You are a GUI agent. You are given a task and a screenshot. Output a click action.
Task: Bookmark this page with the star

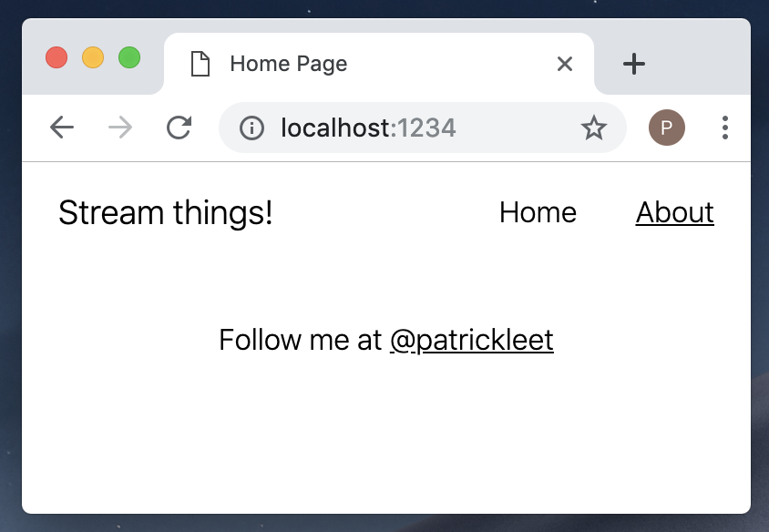[x=594, y=128]
